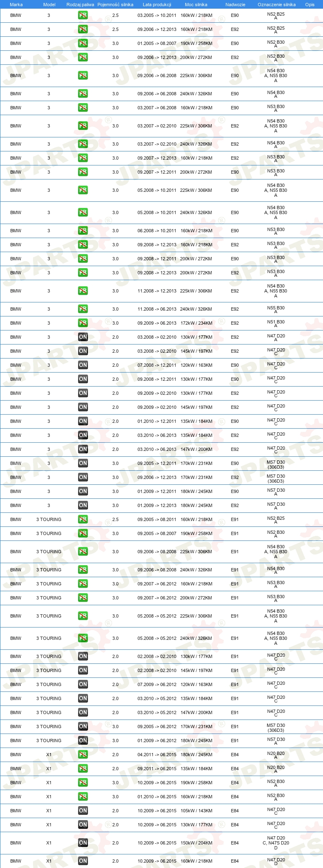Click PB icon for 3 TOURING 2.5 E91 row
This screenshot has width=323, height=868.
(83, 519)
